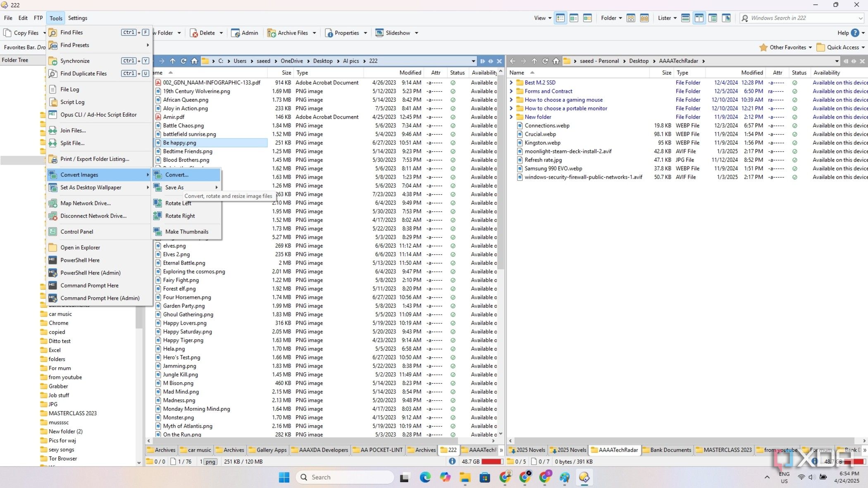This screenshot has height=488, width=868.
Task: Expand the Best M.2 SSD folder
Action: click(511, 83)
